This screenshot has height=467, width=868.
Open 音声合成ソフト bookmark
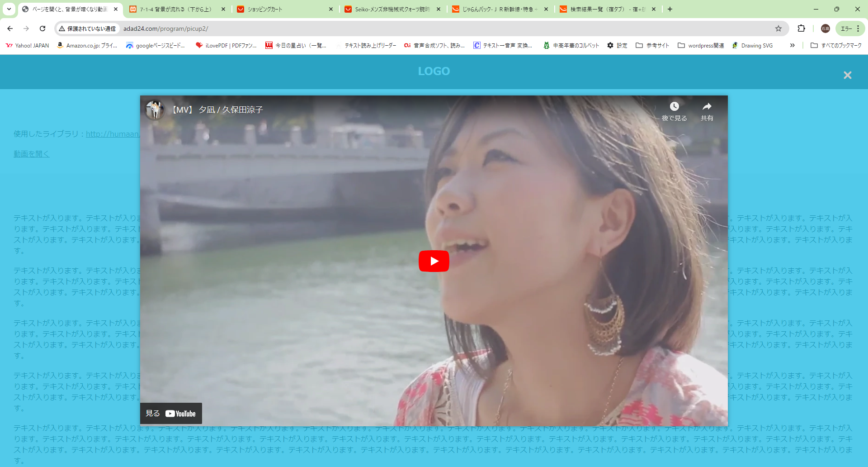click(x=434, y=45)
